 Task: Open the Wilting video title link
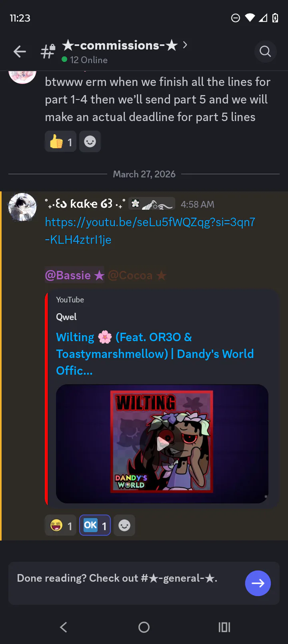[155, 354]
